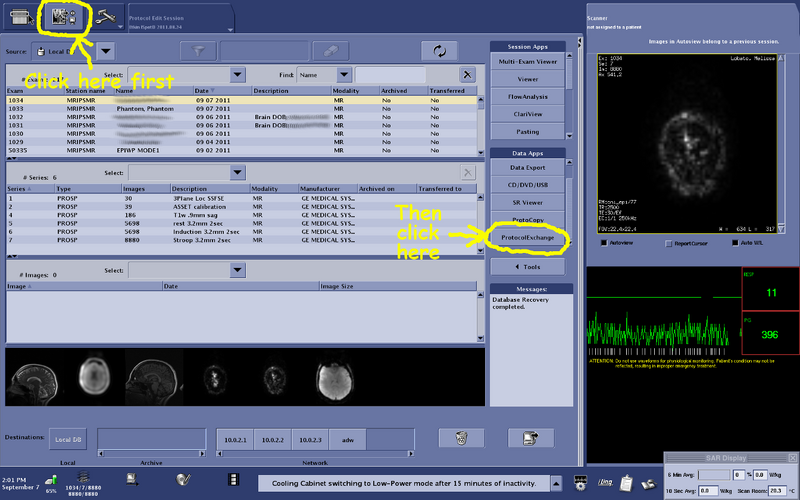Select series 2 ASSET calibration

click(x=241, y=207)
